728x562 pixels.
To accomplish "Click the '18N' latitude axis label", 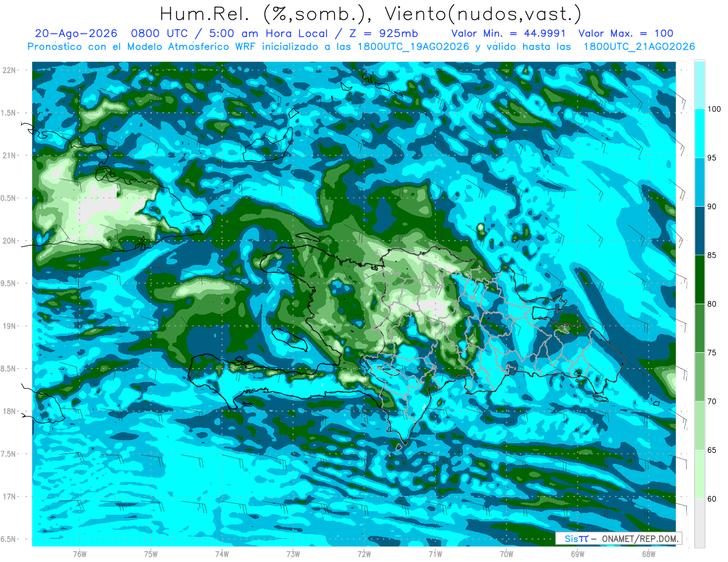I will click(10, 412).
